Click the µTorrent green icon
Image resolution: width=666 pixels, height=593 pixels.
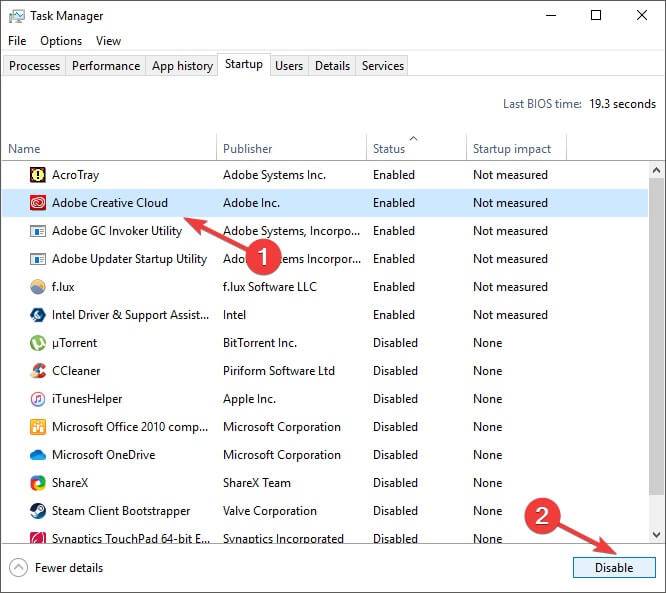coord(38,343)
